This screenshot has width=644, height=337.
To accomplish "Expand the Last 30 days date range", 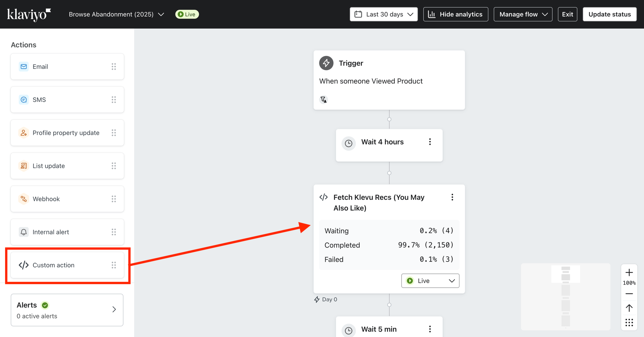I will [x=384, y=14].
